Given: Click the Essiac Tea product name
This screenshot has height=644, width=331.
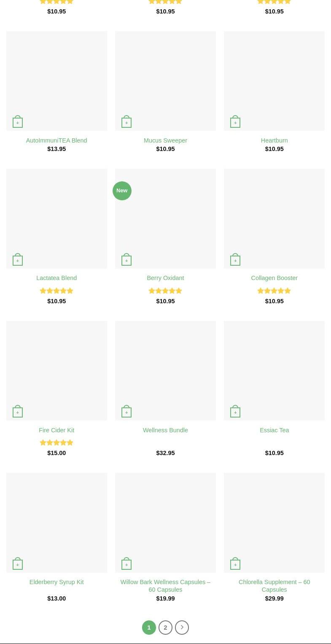Looking at the screenshot, I should pos(274,430).
